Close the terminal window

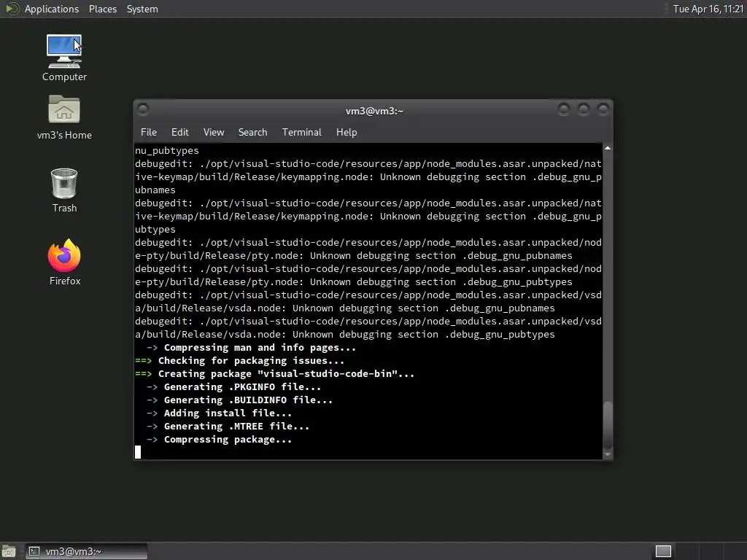603,110
